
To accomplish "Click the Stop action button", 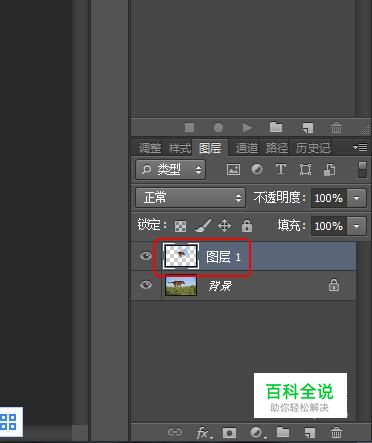I will (189, 127).
